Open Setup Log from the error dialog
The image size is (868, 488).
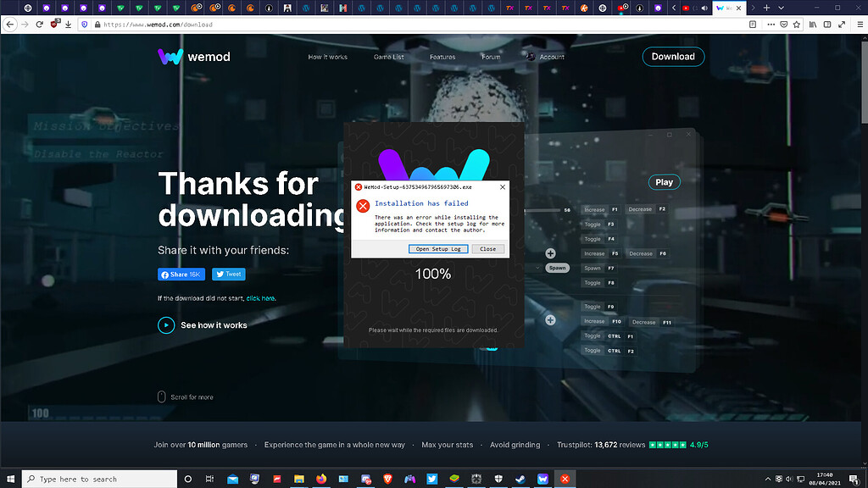[438, 248]
